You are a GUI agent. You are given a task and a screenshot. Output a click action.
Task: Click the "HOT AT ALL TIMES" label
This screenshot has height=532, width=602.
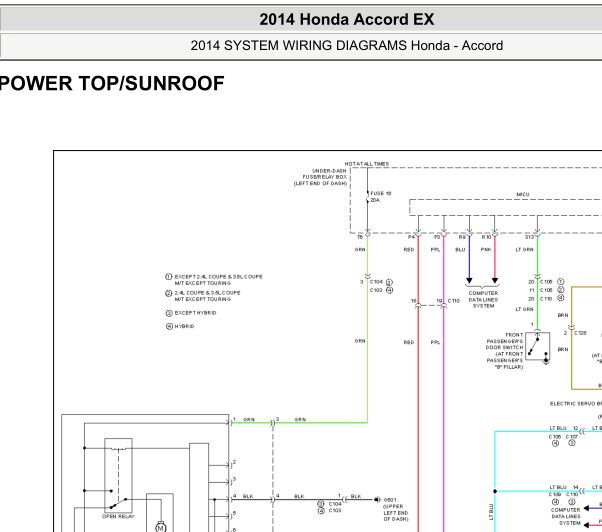[x=367, y=164]
